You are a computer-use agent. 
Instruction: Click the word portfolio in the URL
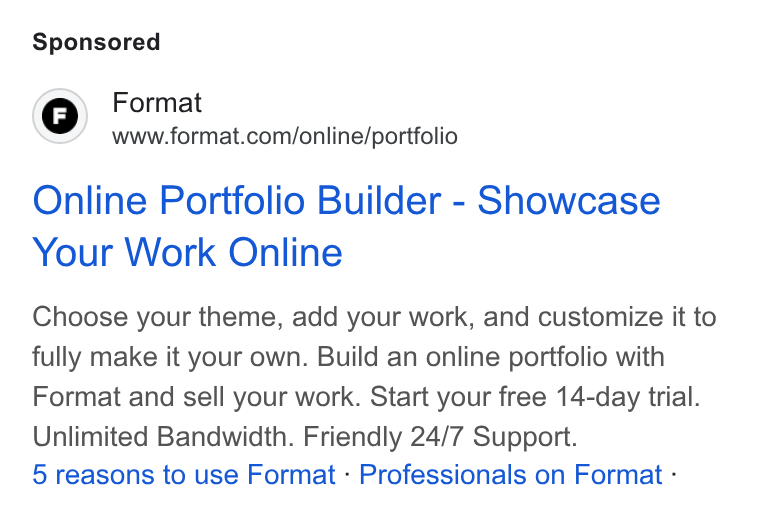[414, 137]
